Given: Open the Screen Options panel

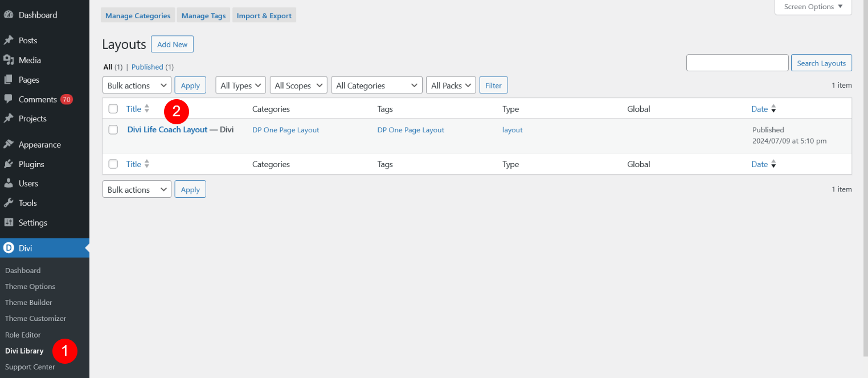Looking at the screenshot, I should (x=812, y=6).
